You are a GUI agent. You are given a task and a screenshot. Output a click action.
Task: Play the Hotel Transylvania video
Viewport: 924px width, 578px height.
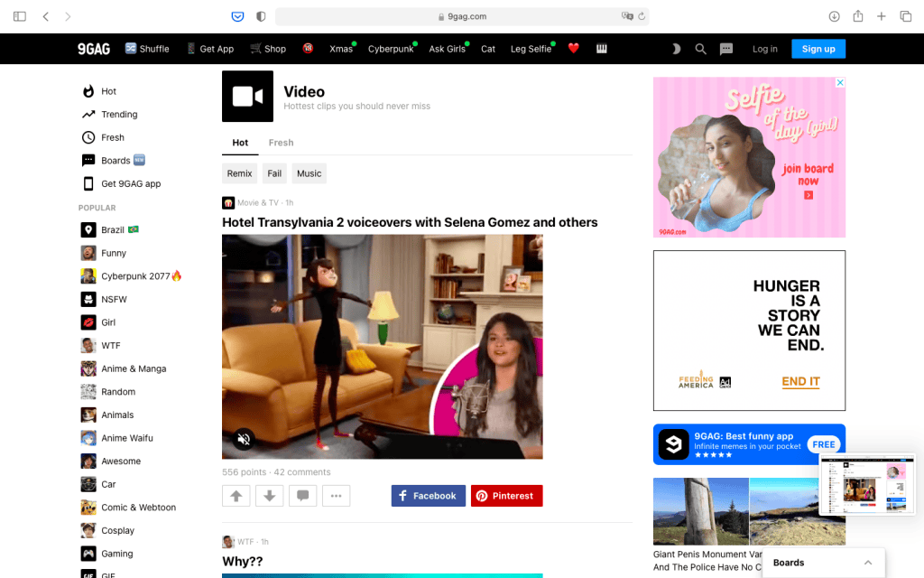pyautogui.click(x=382, y=347)
